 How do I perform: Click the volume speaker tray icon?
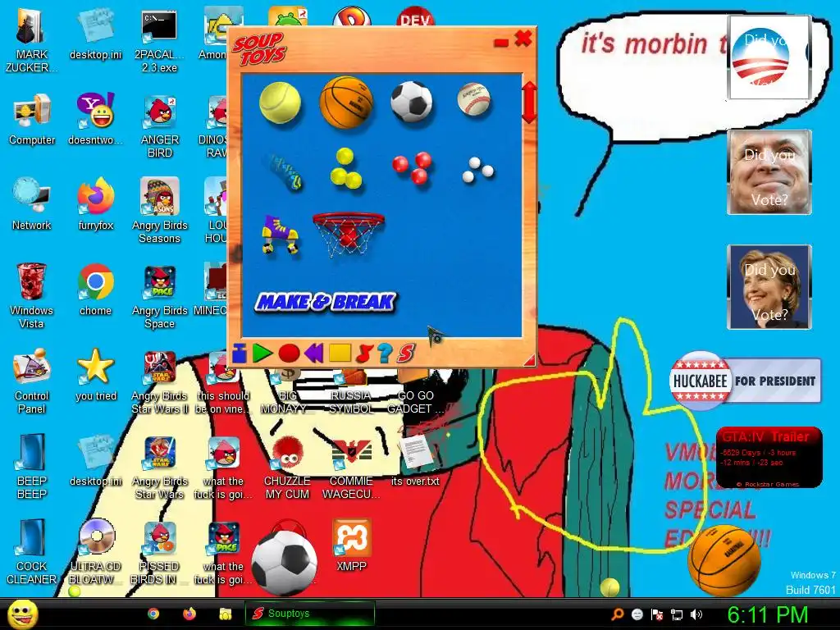click(696, 614)
